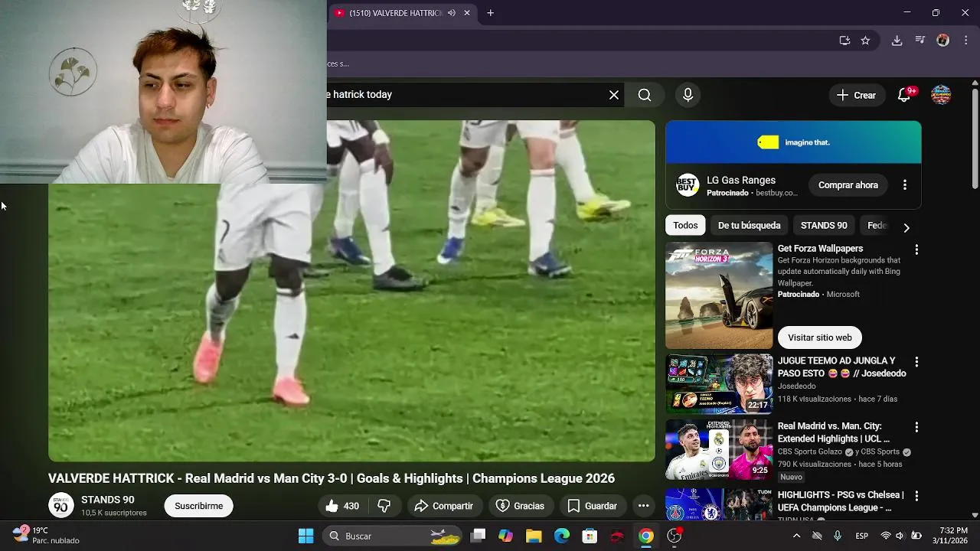Show hidden system tray icons
Screen dimensions: 980x551
pos(796,536)
